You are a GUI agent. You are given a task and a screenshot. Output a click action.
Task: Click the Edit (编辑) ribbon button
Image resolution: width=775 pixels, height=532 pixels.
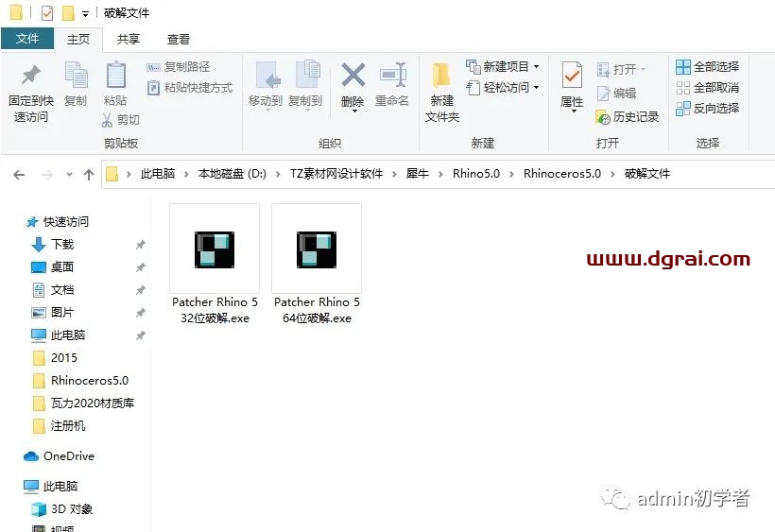616,94
